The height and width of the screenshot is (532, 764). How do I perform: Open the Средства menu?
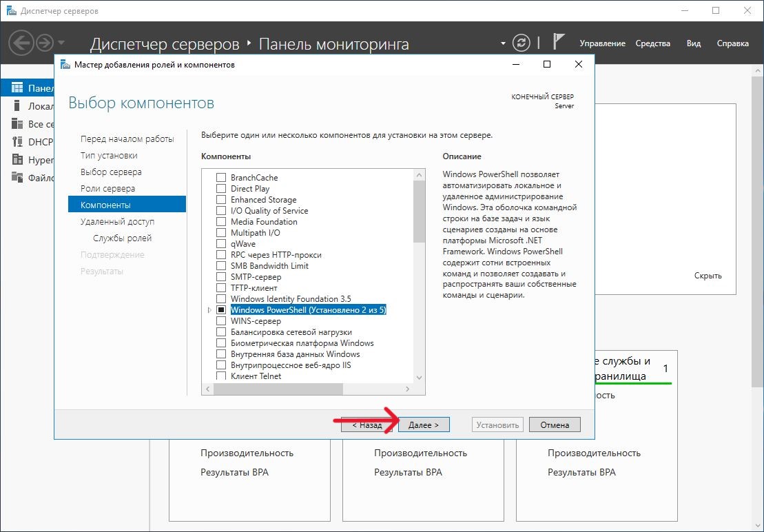click(652, 43)
